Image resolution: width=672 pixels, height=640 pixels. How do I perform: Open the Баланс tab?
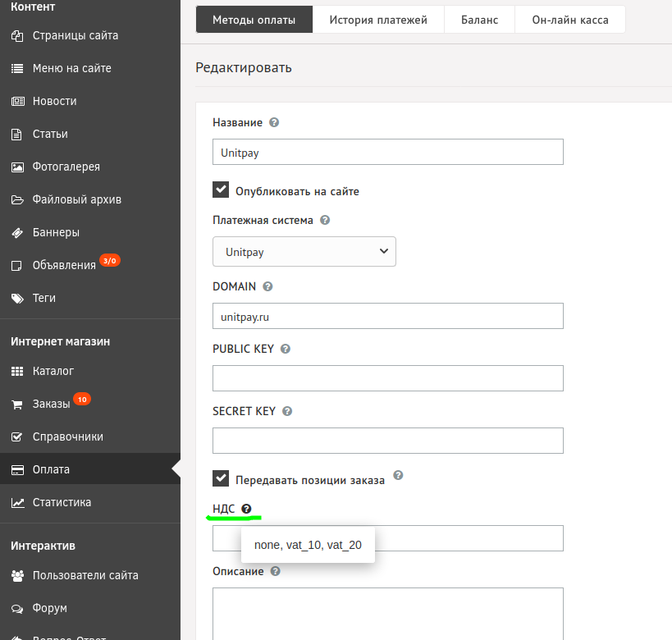coord(479,20)
